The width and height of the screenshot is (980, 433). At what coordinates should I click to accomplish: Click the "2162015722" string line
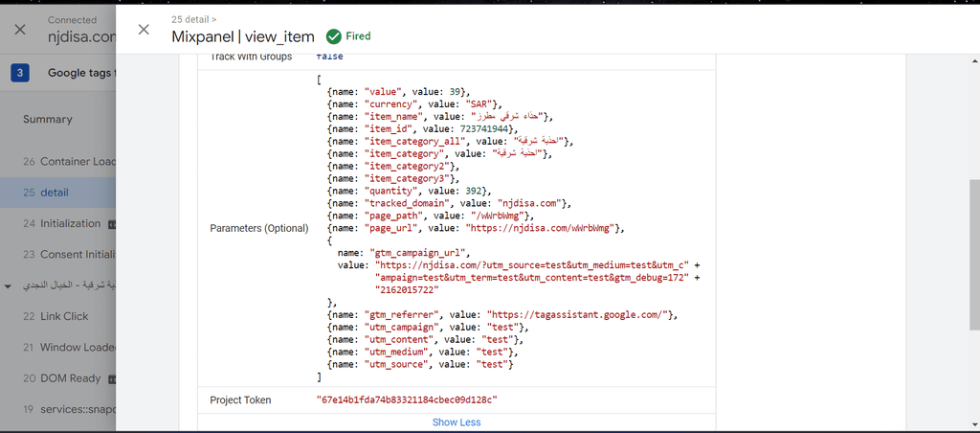coord(407,290)
